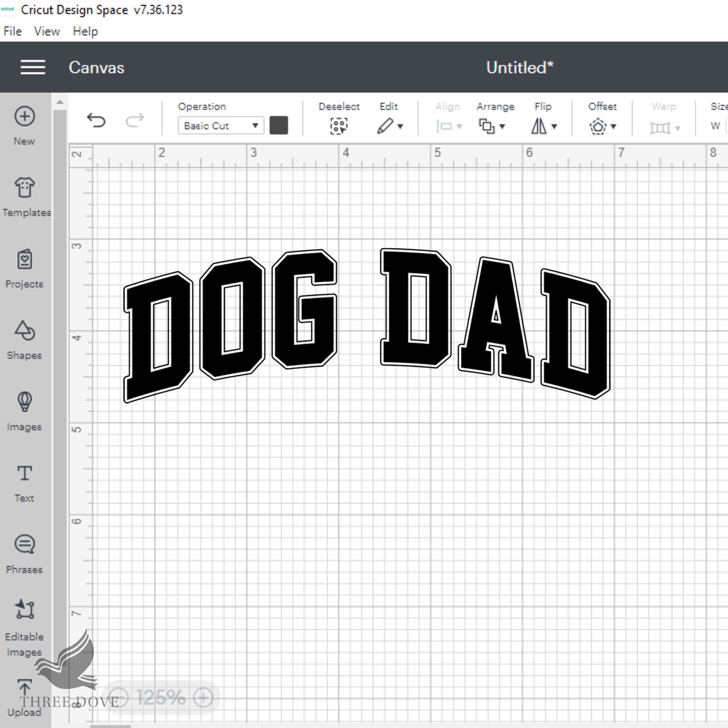This screenshot has height=728, width=728.
Task: Click the Deselect icon
Action: 339,126
